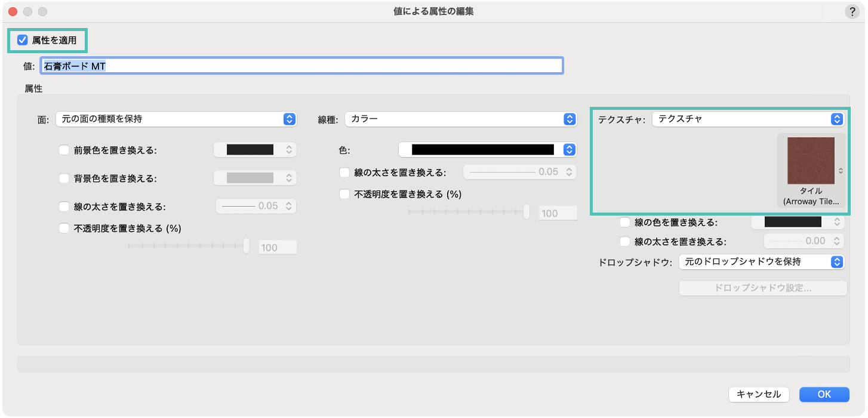
Task: Click the gray background color swatch
Action: tap(250, 178)
